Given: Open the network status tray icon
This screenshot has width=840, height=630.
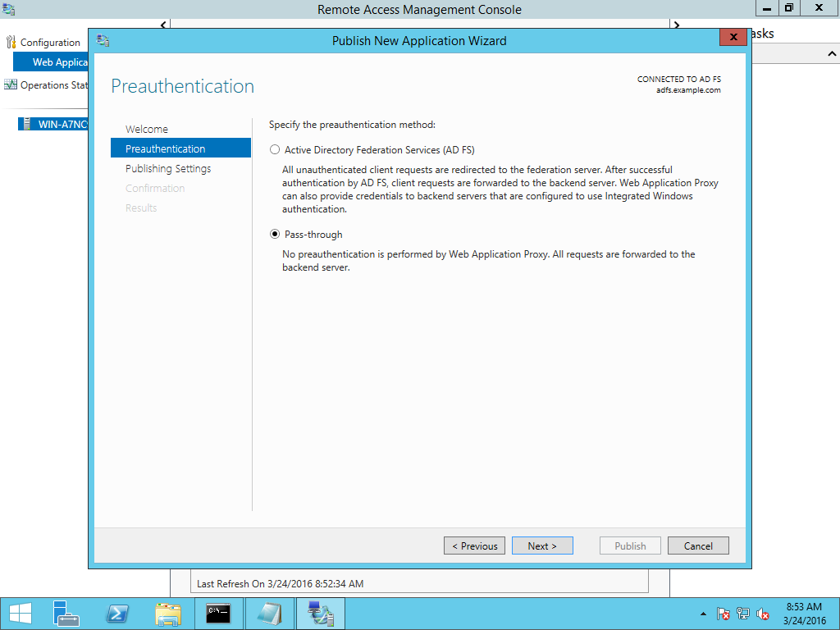Looking at the screenshot, I should 744,613.
